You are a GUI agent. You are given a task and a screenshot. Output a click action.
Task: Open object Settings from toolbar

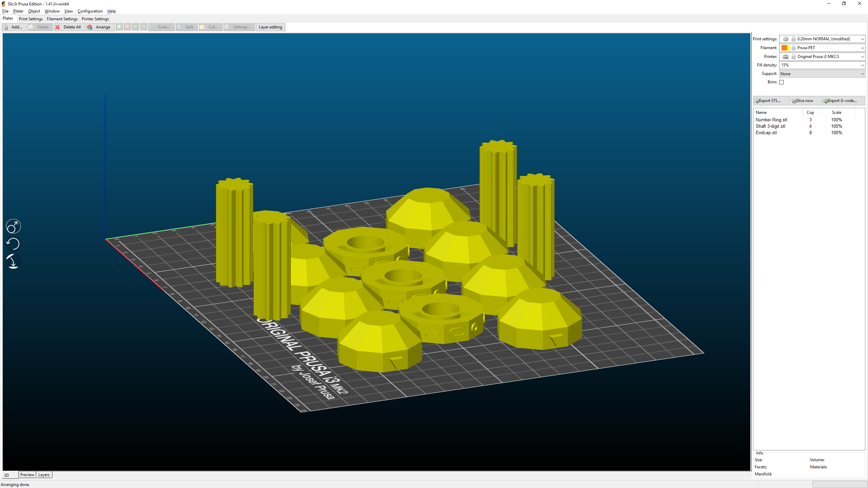pyautogui.click(x=239, y=27)
